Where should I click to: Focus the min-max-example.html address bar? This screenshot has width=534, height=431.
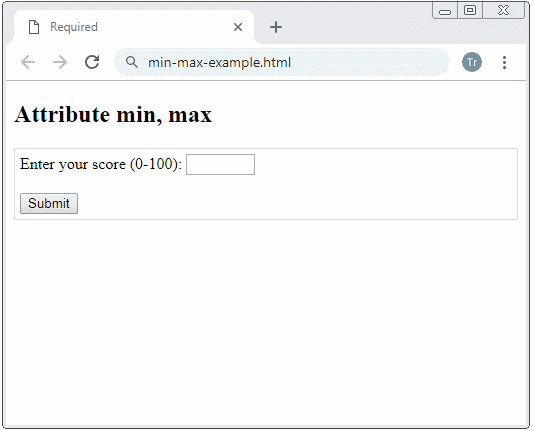(282, 62)
